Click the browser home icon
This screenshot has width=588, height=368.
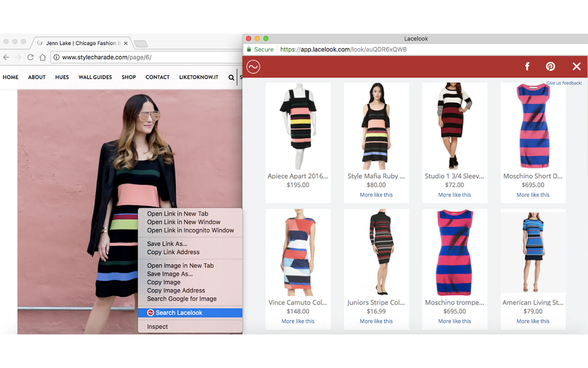point(43,57)
